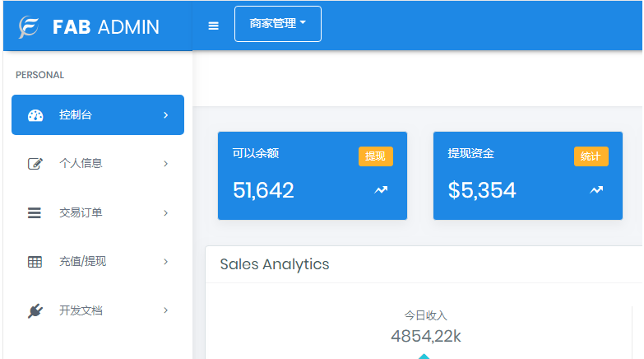This screenshot has width=644, height=359.
Task: Toggle sidebar with the hamburger menu icon
Action: pyautogui.click(x=214, y=26)
